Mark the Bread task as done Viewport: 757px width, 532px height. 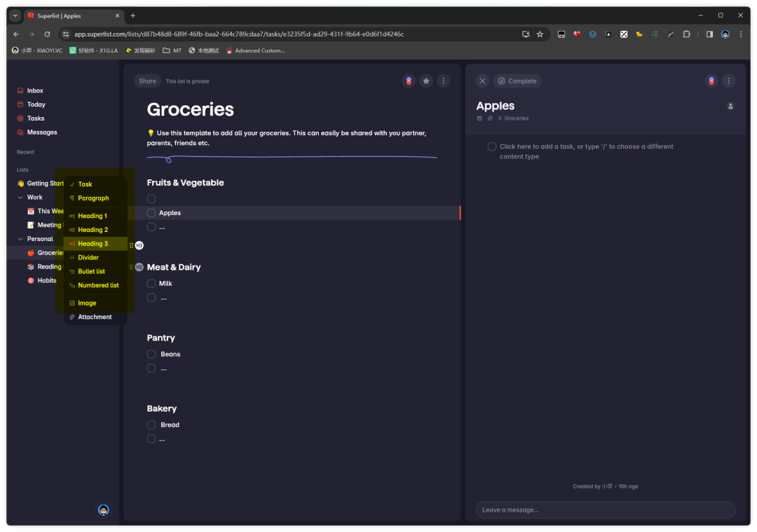(151, 425)
